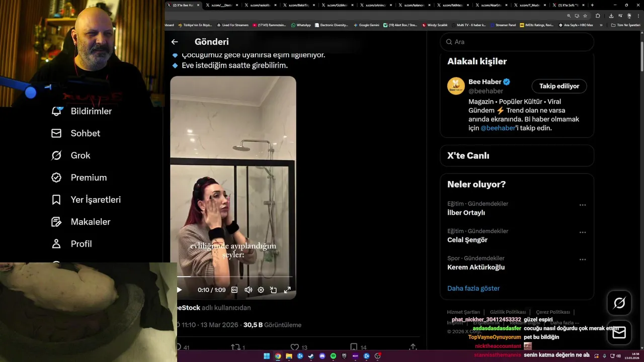Open the Kerem Aktürkoğlu trend
644x362 pixels.
tap(476, 267)
